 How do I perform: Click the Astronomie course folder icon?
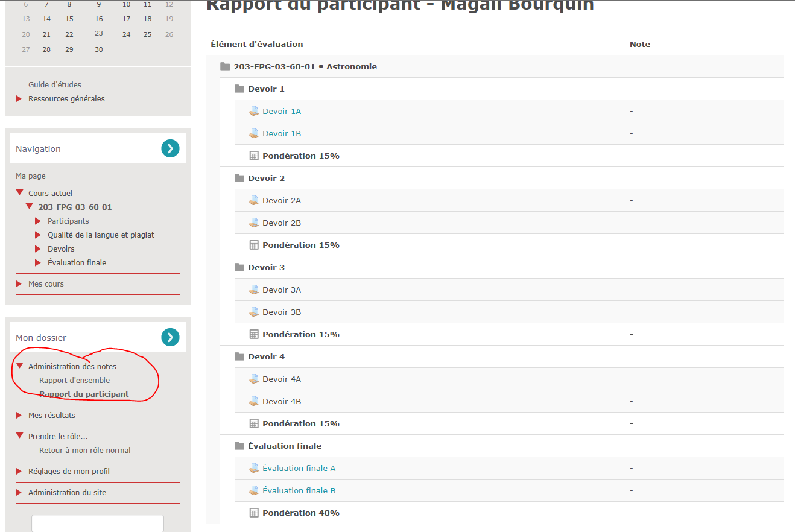225,66
